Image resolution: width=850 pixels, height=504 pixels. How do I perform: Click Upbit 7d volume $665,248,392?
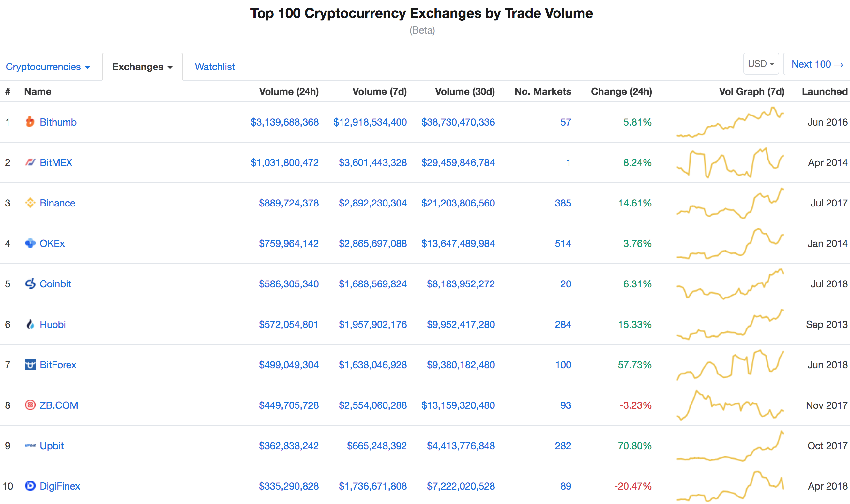(x=377, y=445)
